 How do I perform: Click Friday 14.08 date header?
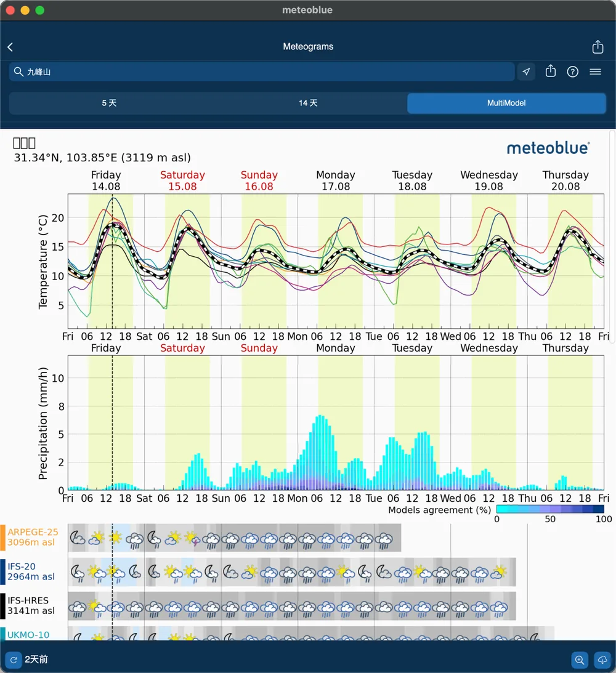(x=106, y=180)
